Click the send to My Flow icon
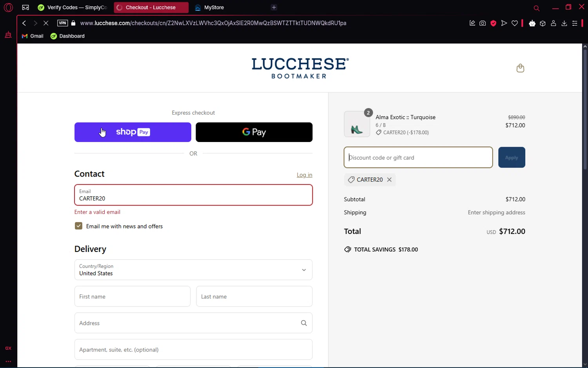Screen dimensions: 588x368 pyautogui.click(x=504, y=23)
